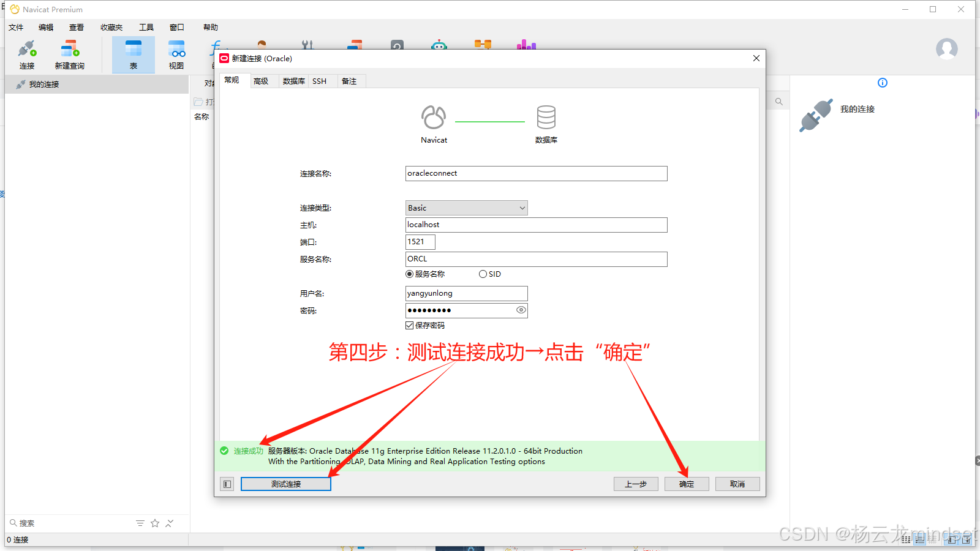980x551 pixels.
Task: Click the information icon in right panel
Action: point(883,83)
